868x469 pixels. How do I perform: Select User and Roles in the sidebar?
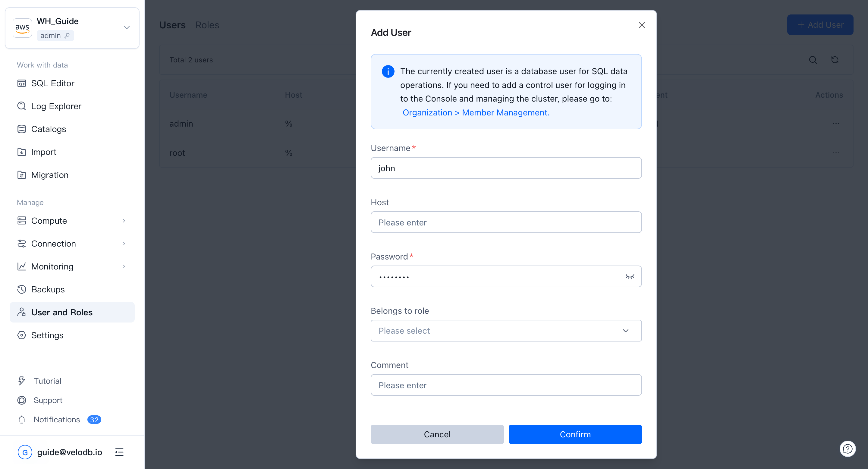pos(62,312)
